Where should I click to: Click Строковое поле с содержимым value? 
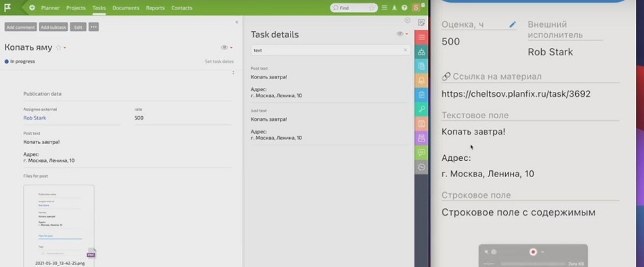click(x=518, y=212)
